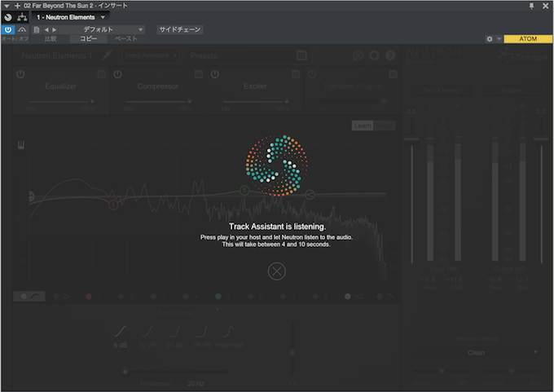Screen dimensions: 554x392
Task: Open the gear settings next to ATOM
Action: coord(490,39)
